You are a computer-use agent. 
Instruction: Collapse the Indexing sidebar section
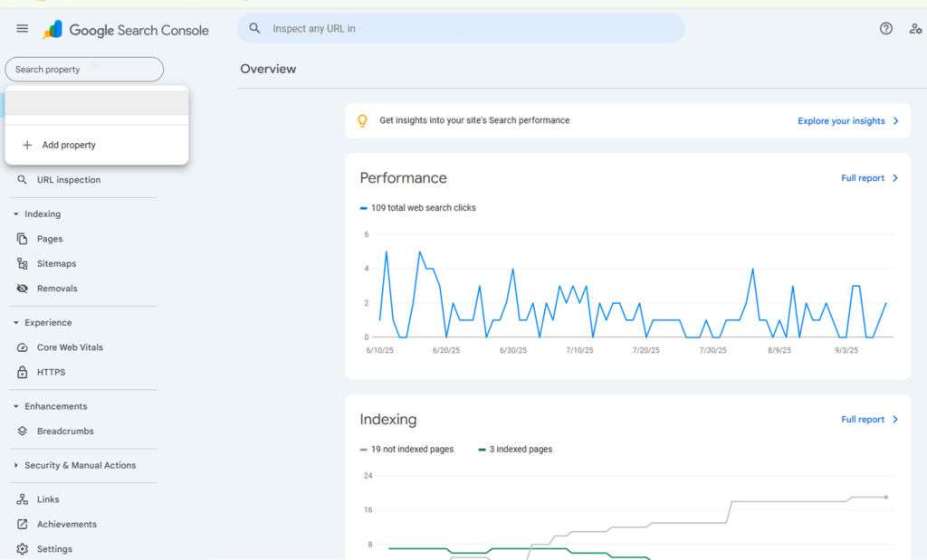(36, 214)
